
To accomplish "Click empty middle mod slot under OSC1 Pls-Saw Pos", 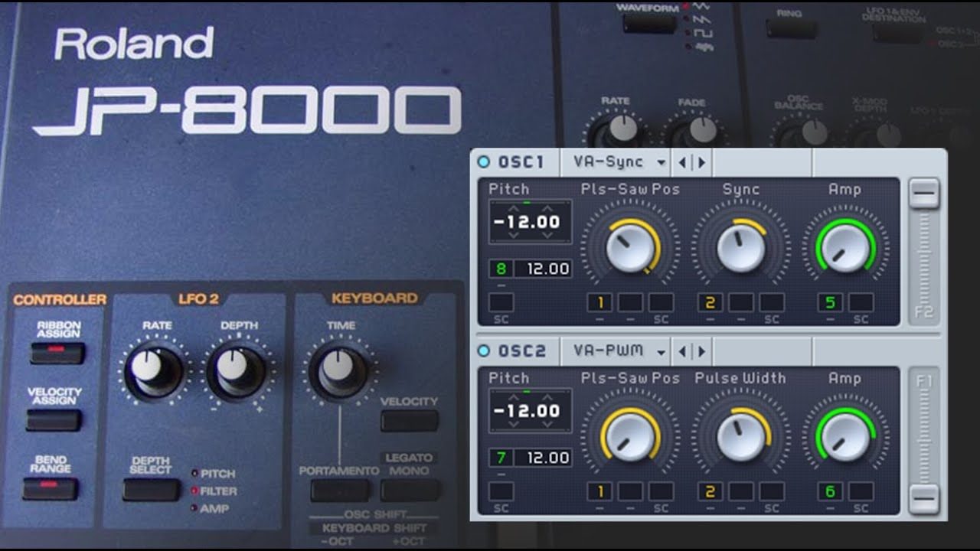I will pyautogui.click(x=631, y=302).
